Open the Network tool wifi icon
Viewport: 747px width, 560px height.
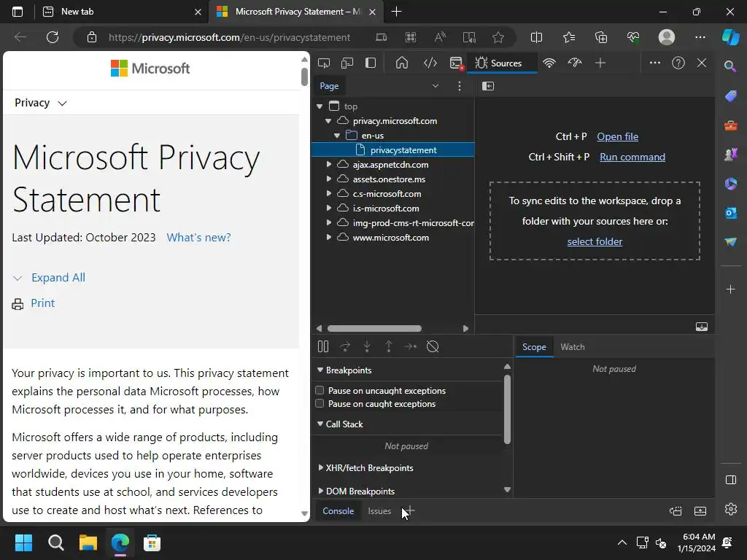pyautogui.click(x=549, y=63)
